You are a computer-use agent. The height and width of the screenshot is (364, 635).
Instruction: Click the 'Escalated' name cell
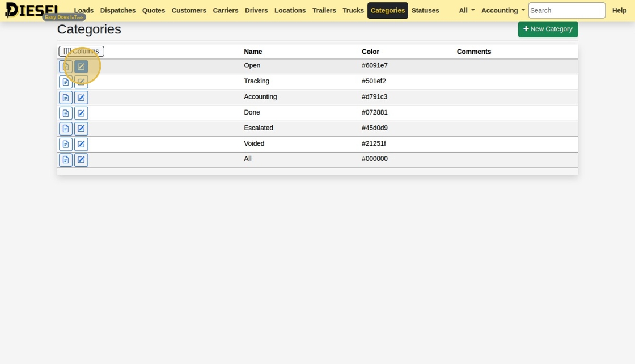click(259, 128)
